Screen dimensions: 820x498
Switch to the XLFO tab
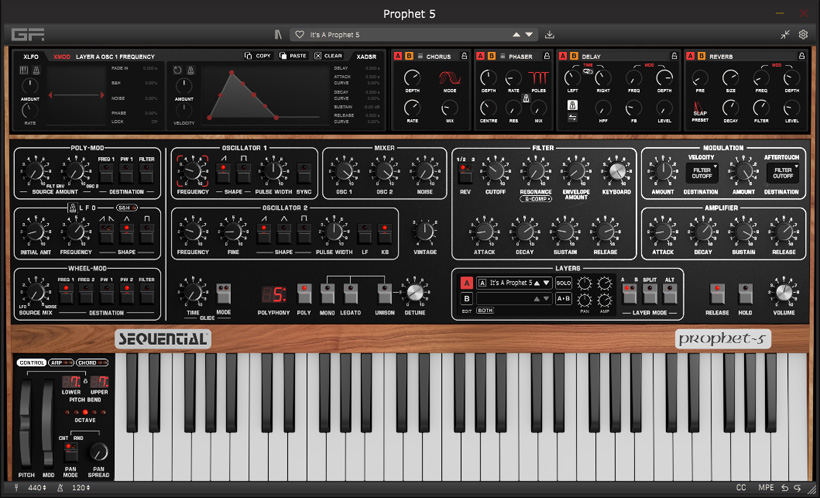(x=31, y=56)
